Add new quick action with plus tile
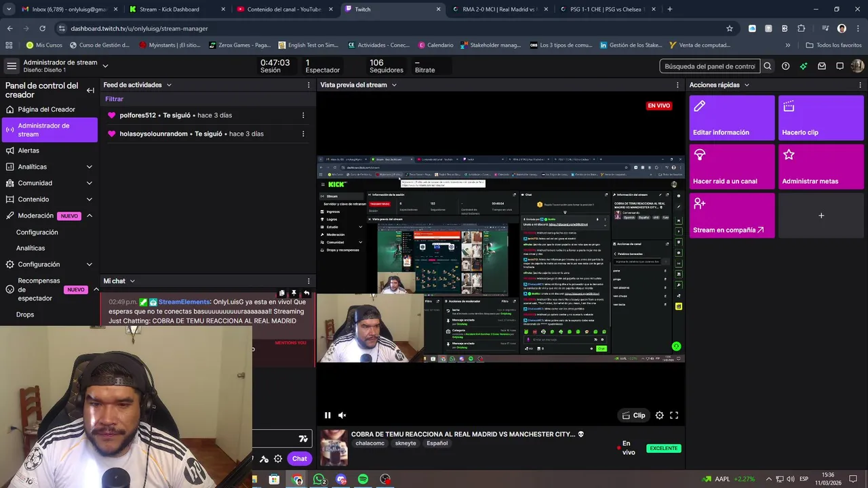Image resolution: width=868 pixels, height=488 pixels. coord(821,216)
